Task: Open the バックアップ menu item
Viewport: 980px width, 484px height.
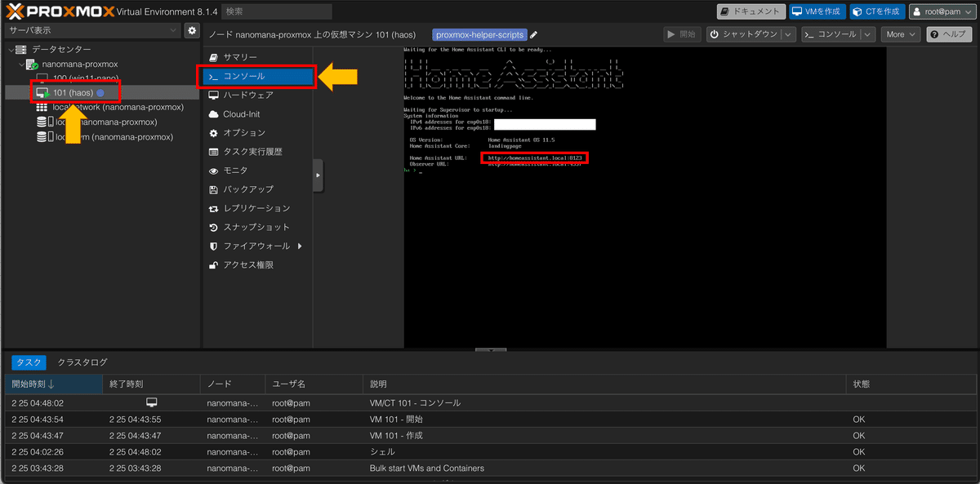Action: coord(258,189)
